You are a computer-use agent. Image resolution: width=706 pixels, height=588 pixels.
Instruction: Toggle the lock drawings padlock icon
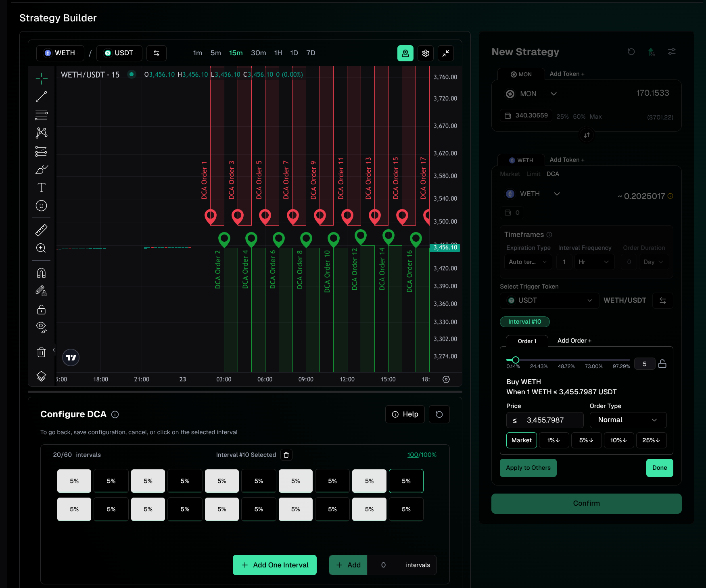41,310
